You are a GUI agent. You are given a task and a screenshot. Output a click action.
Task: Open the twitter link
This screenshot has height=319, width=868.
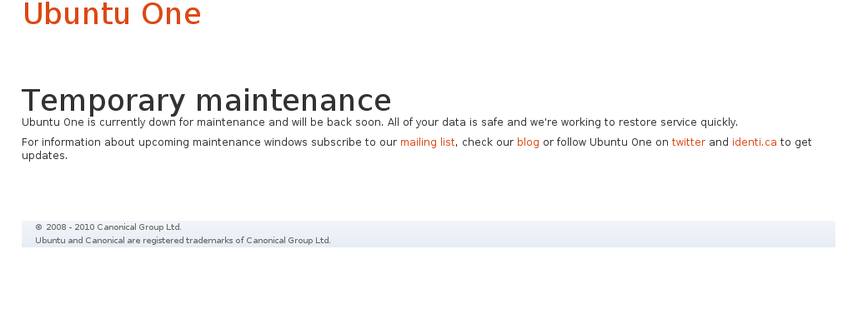pos(689,142)
